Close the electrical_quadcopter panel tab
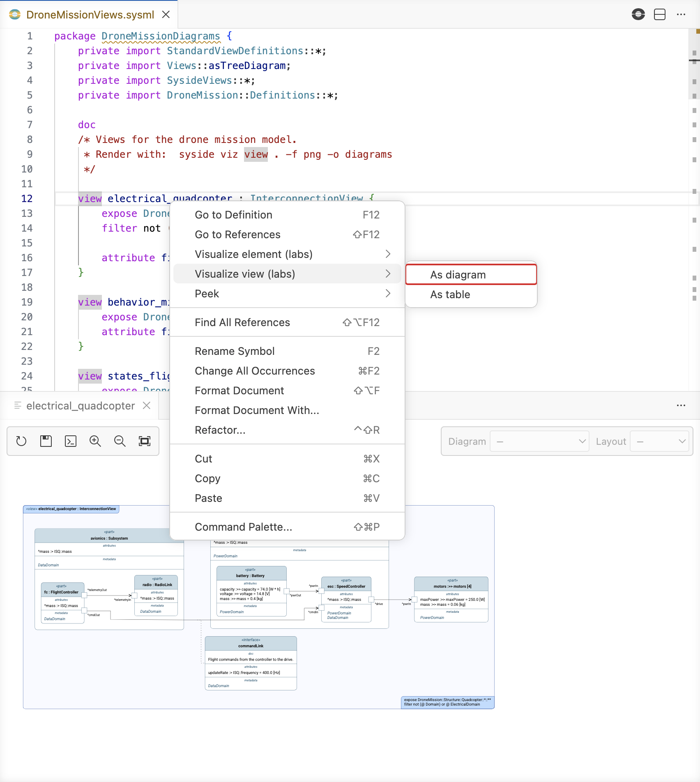700x782 pixels. pyautogui.click(x=147, y=405)
